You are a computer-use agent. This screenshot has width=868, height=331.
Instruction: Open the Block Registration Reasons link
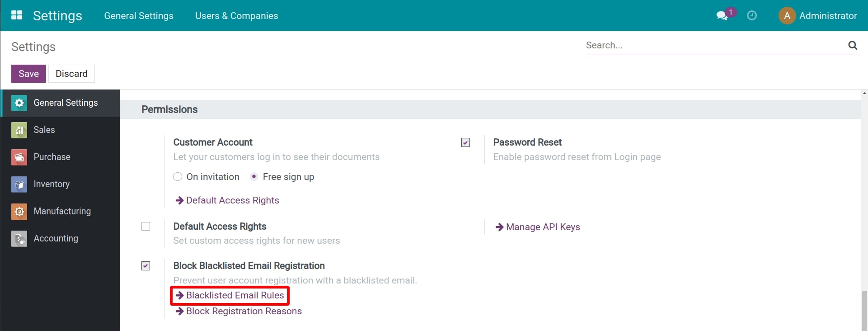pos(239,311)
